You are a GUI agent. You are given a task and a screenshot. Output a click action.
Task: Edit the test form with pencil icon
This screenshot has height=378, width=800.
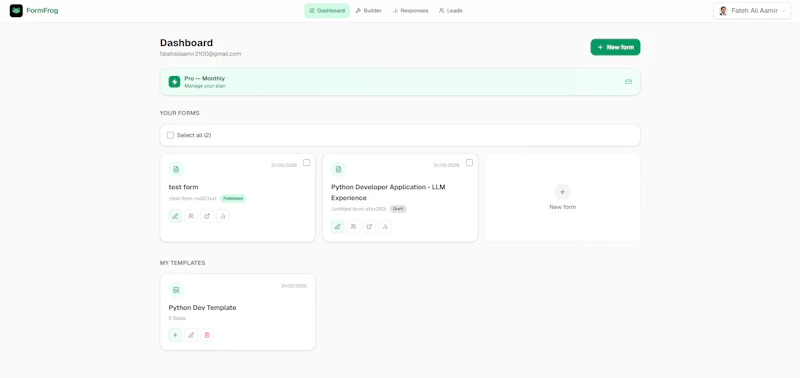[x=175, y=216]
